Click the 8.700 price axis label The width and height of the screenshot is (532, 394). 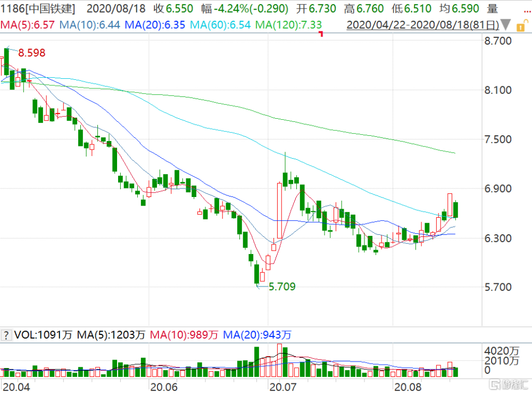[x=498, y=41]
